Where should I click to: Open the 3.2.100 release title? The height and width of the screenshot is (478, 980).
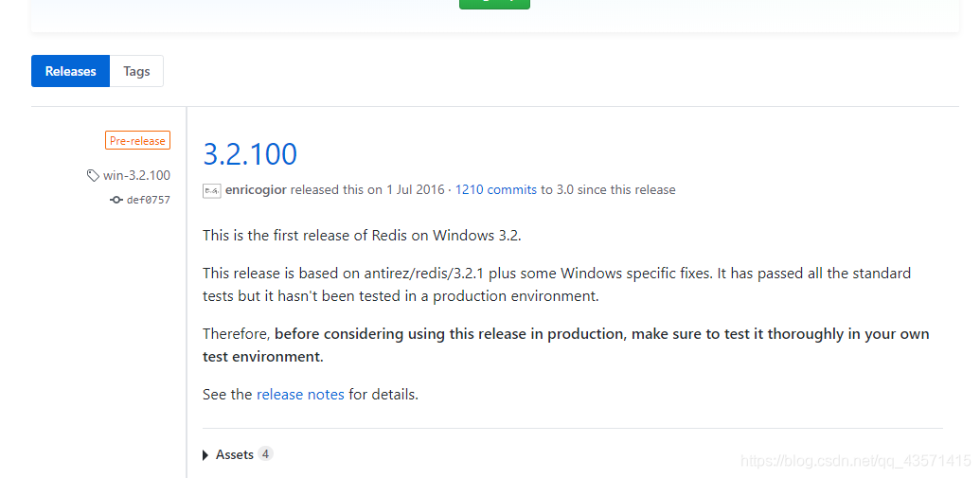[250, 153]
